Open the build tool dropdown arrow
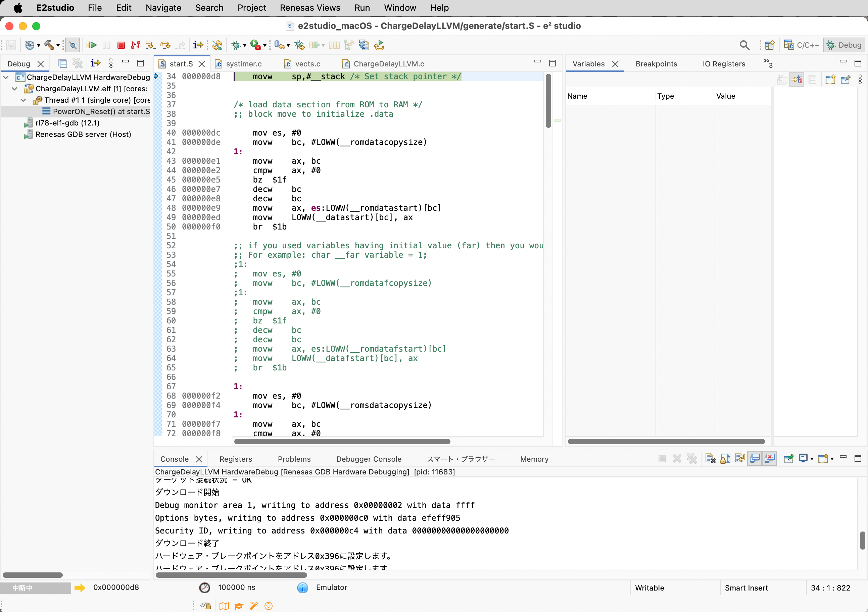 coord(58,45)
